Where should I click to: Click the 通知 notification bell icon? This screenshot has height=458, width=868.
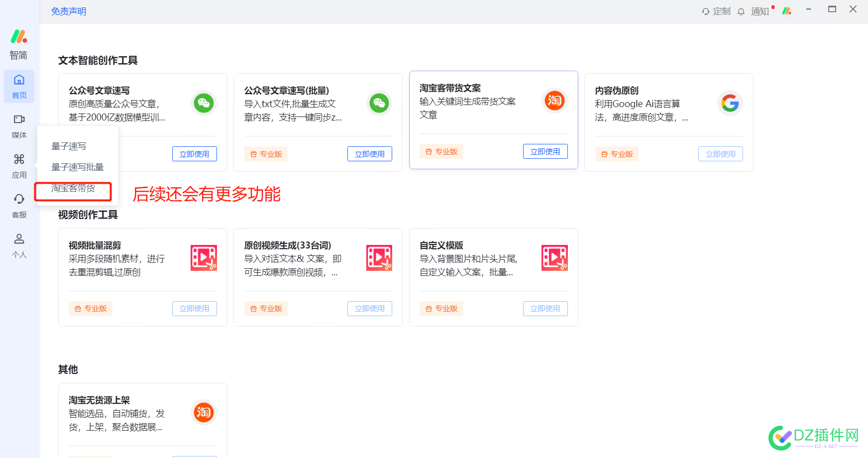[741, 11]
